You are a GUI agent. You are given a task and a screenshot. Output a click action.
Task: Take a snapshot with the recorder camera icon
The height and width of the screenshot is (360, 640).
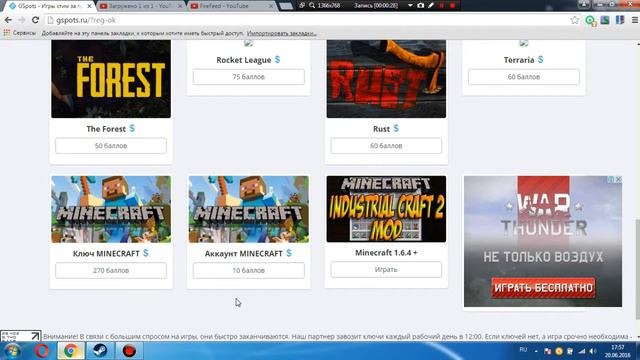pyautogui.click(x=421, y=5)
